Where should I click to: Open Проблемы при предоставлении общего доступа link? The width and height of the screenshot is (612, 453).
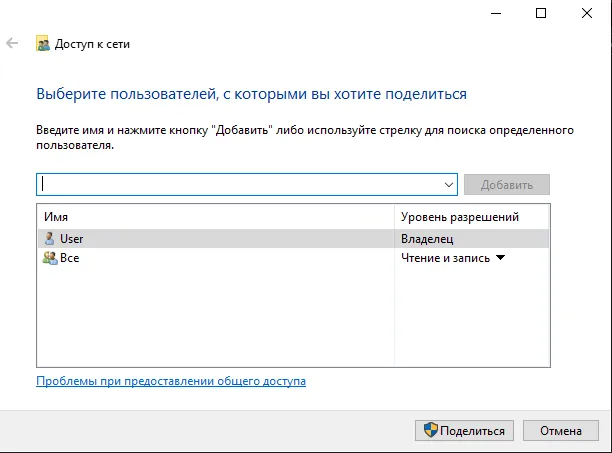[171, 381]
